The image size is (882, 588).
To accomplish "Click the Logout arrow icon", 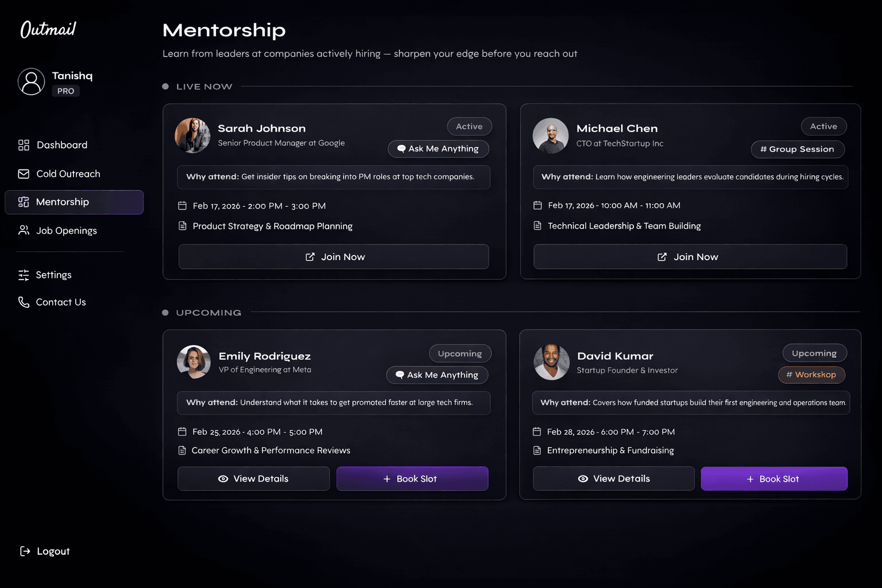I will click(x=25, y=551).
